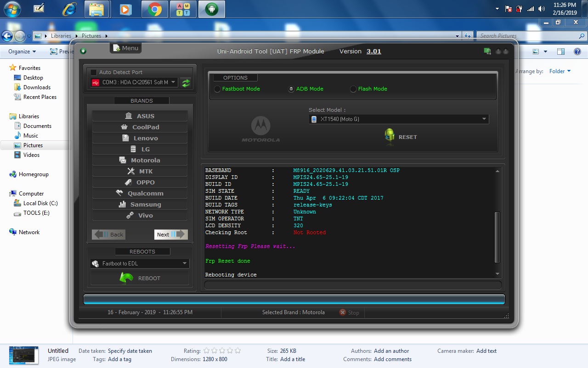Stop the current operation
Image resolution: width=588 pixels, height=368 pixels.
pos(349,312)
